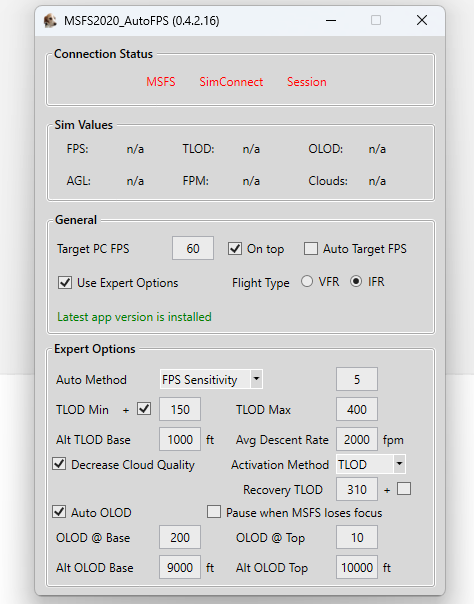Uncheck the Auto OLOD checkbox

tap(59, 512)
